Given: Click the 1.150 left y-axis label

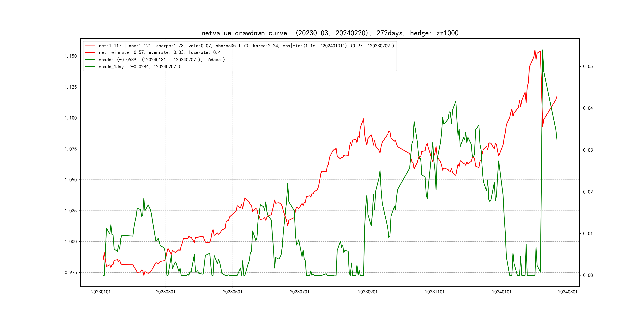Looking at the screenshot, I should click(x=71, y=56).
